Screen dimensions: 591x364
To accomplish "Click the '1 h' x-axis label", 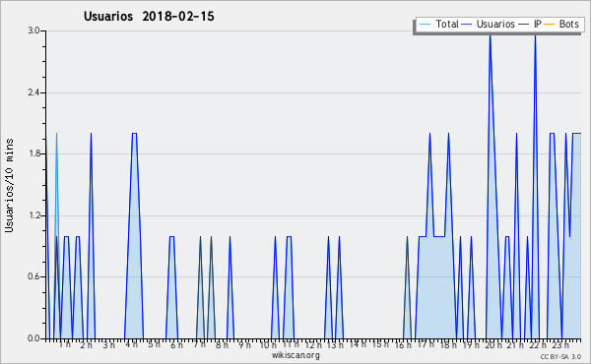I will (x=64, y=344).
